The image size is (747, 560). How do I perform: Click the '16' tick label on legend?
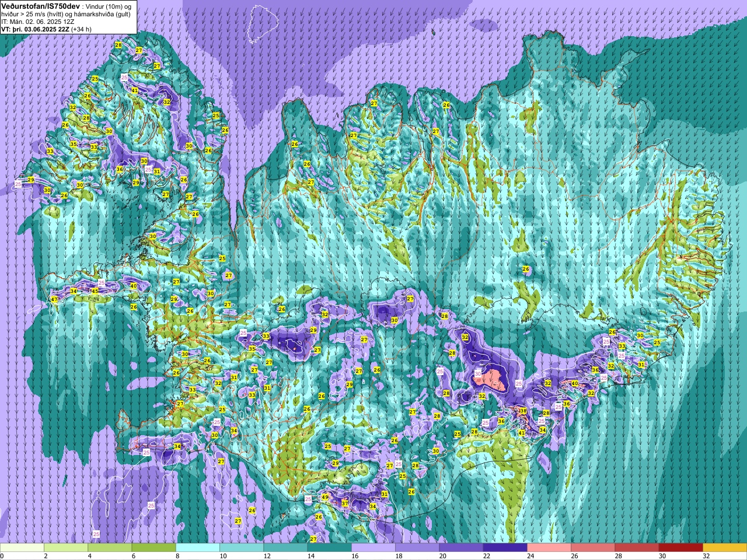point(355,556)
